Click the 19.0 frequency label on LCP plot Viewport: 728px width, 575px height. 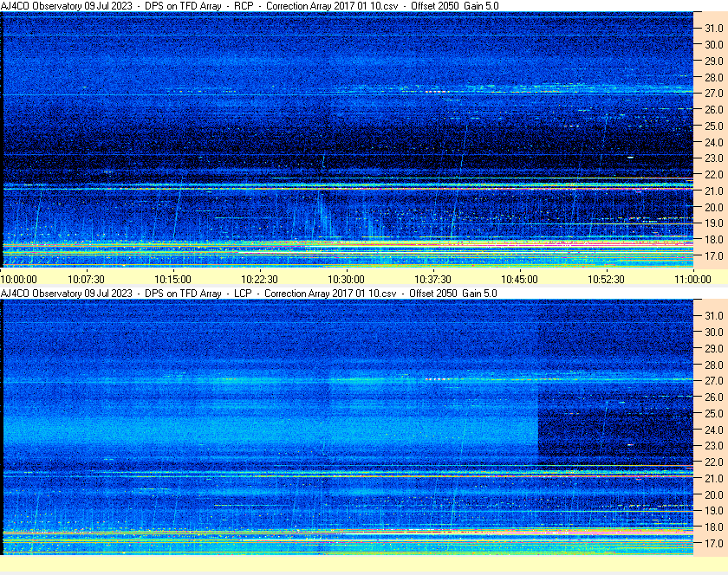pyautogui.click(x=714, y=511)
